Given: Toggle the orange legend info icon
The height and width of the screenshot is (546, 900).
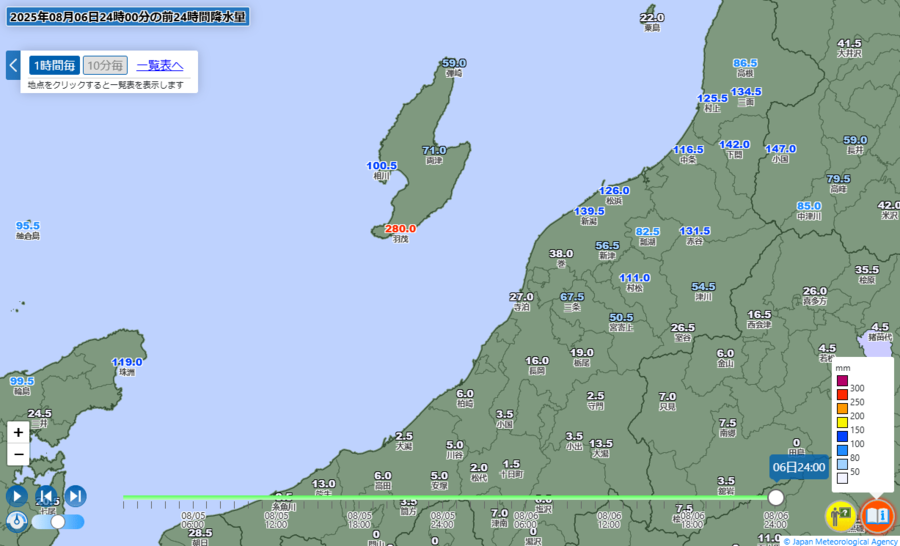Looking at the screenshot, I should (877, 516).
